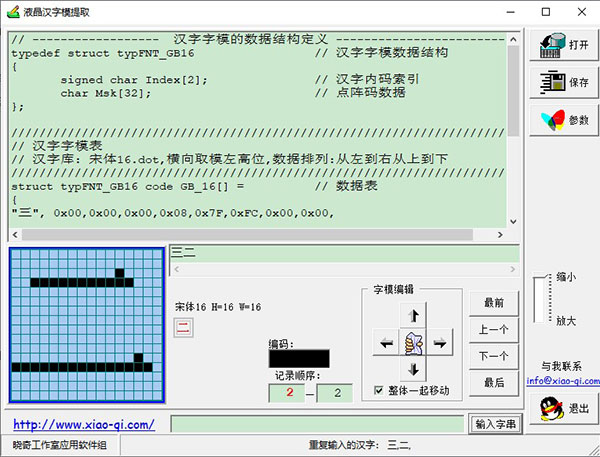Go to the first glyph with 最前
The width and height of the screenshot is (600, 457).
point(494,303)
